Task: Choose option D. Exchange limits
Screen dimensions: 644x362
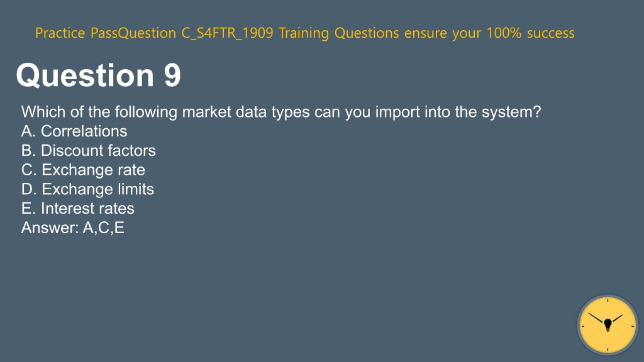Action: click(87, 189)
